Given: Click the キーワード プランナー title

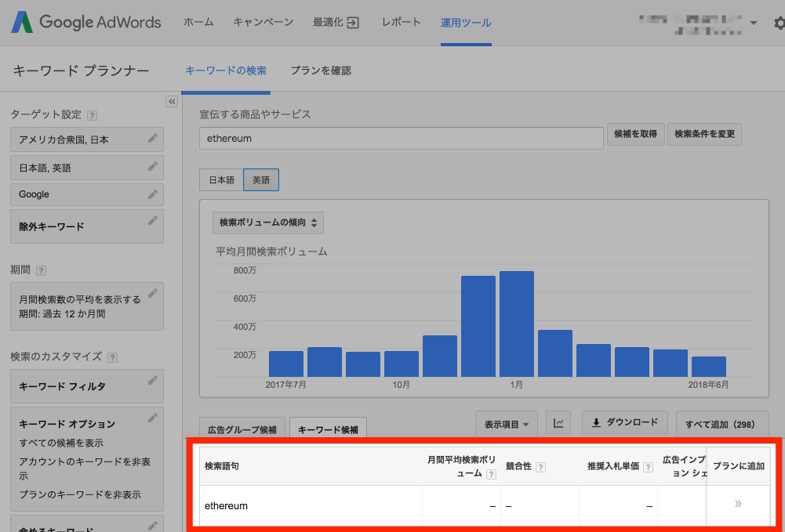Looking at the screenshot, I should (x=81, y=71).
